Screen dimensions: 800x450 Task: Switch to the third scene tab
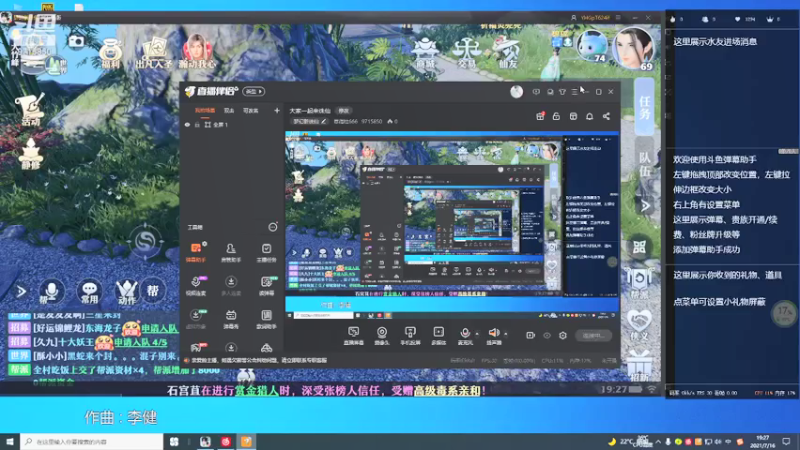pyautogui.click(x=250, y=110)
